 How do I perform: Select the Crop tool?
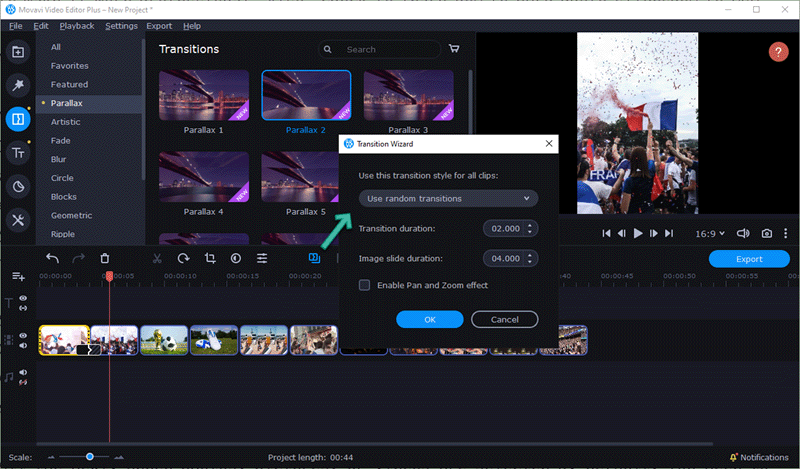point(210,258)
